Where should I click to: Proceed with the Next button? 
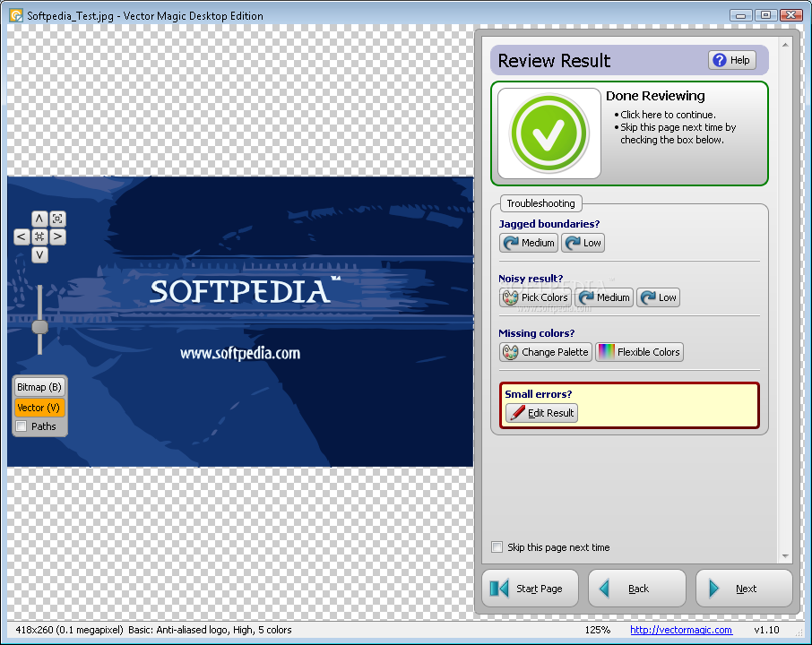tap(745, 589)
